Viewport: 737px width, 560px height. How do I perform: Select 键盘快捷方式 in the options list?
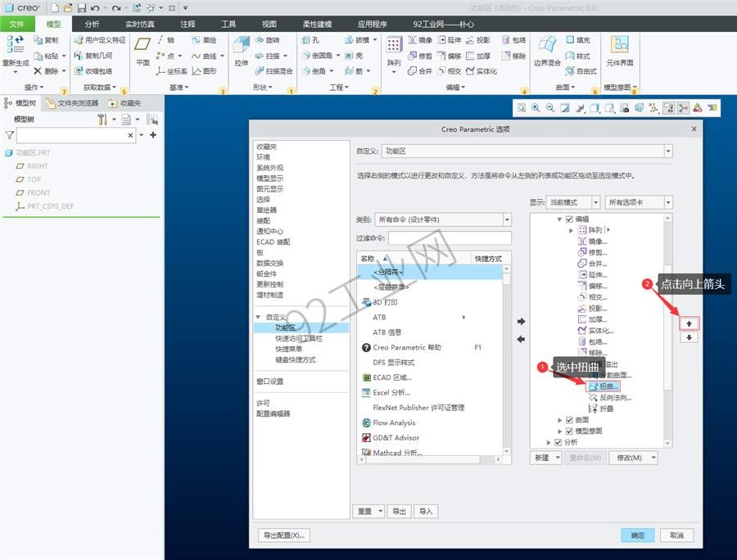click(296, 360)
